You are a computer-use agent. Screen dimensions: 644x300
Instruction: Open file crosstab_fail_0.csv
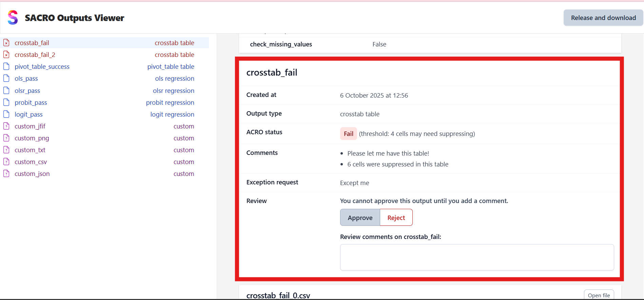tap(599, 295)
